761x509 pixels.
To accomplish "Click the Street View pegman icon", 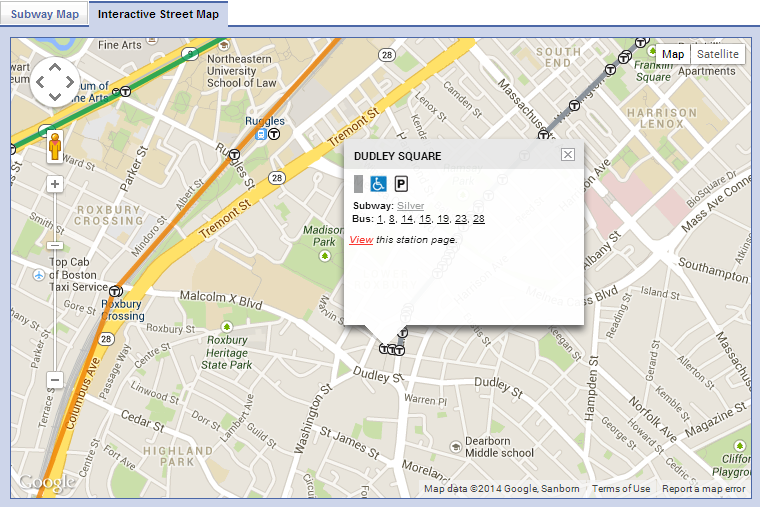I will [x=55, y=147].
